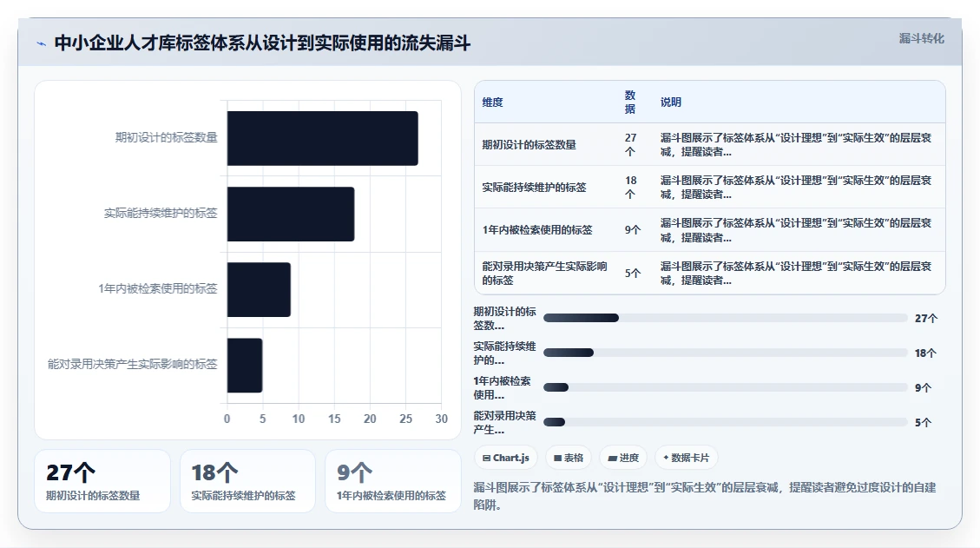Image resolution: width=980 pixels, height=548 pixels.
Task: Open the 27个 期初设计的标签数量 data card
Action: 102,481
